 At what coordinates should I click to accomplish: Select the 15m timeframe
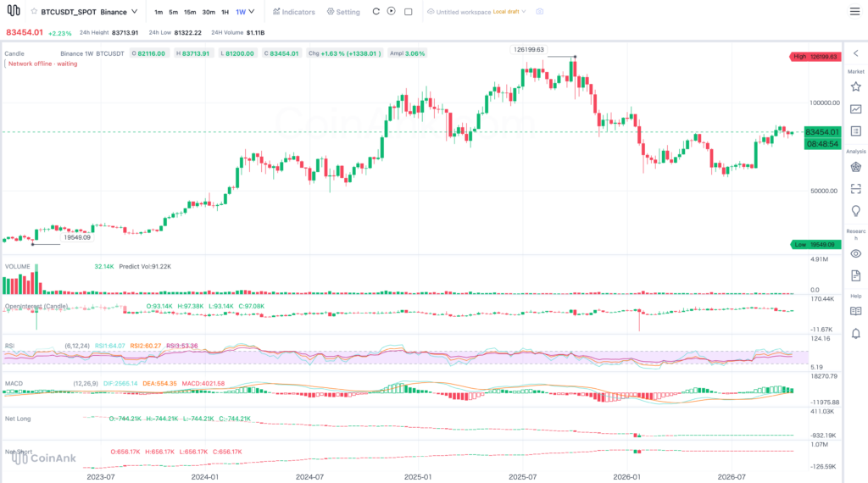tap(190, 12)
